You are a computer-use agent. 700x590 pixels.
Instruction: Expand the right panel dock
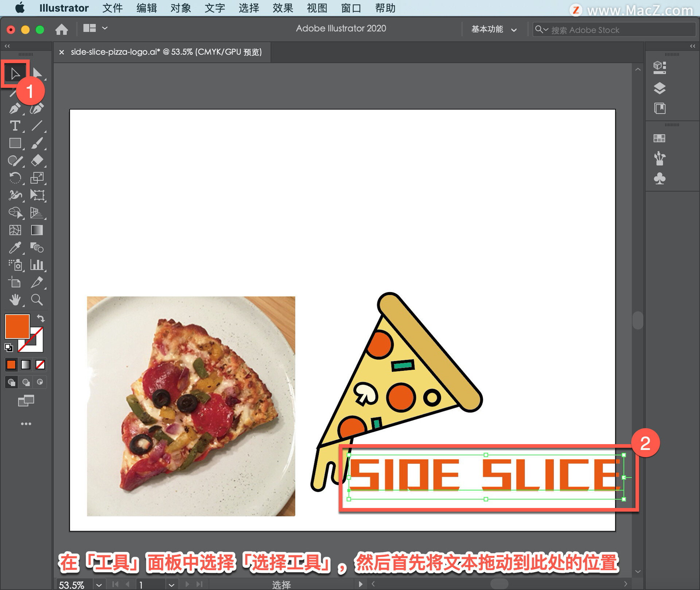pyautogui.click(x=693, y=46)
